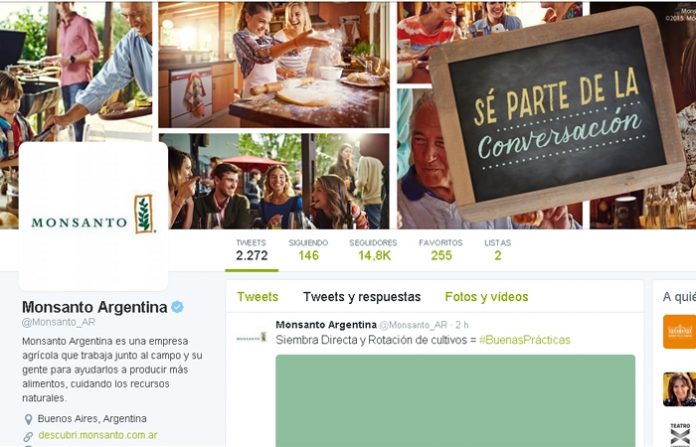The width and height of the screenshot is (696, 447).
Task: Click the woman's photo suggested account avatar
Action: click(679, 389)
